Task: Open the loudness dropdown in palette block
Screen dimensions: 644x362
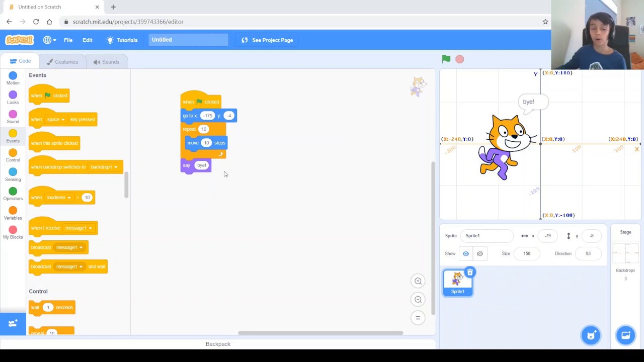Action: click(x=59, y=198)
